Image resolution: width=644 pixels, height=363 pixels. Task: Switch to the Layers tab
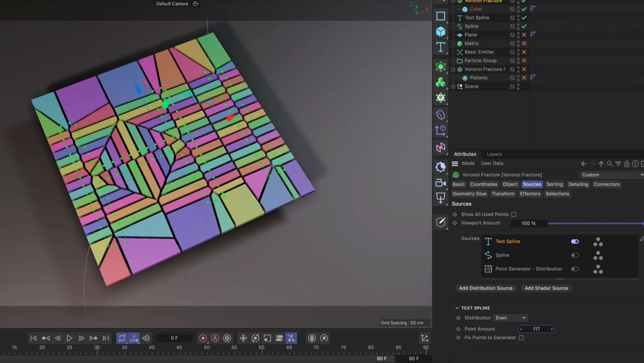[x=494, y=154]
